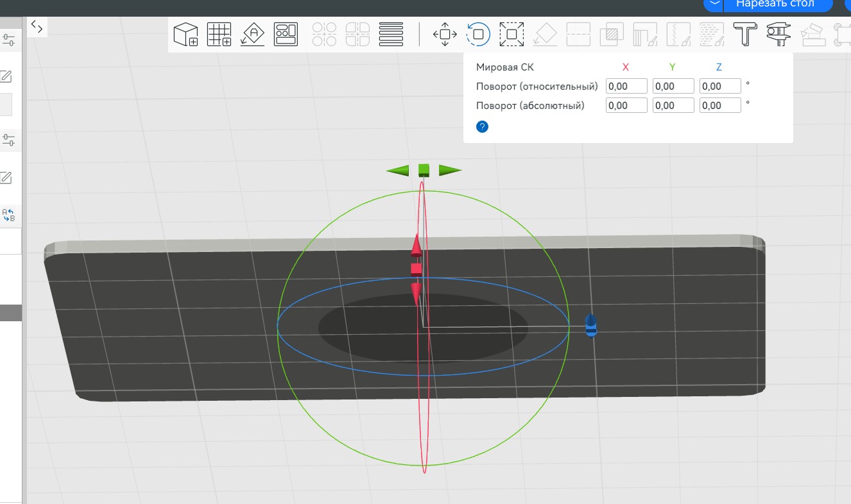
Task: Open the Variable layer height tool
Action: (x=391, y=34)
